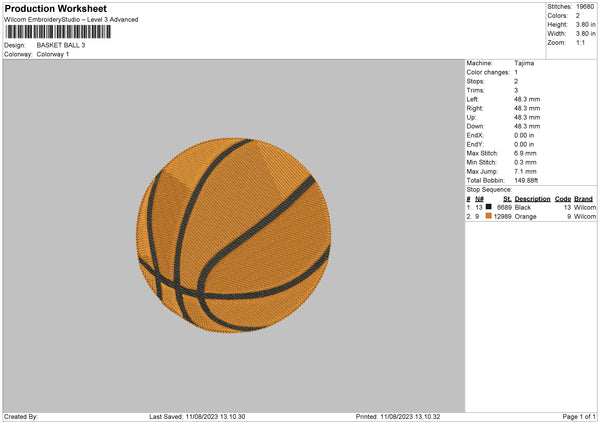Viewport: 600px width, 424px height.
Task: Click stitch count 12989 in Orange row
Action: point(502,217)
